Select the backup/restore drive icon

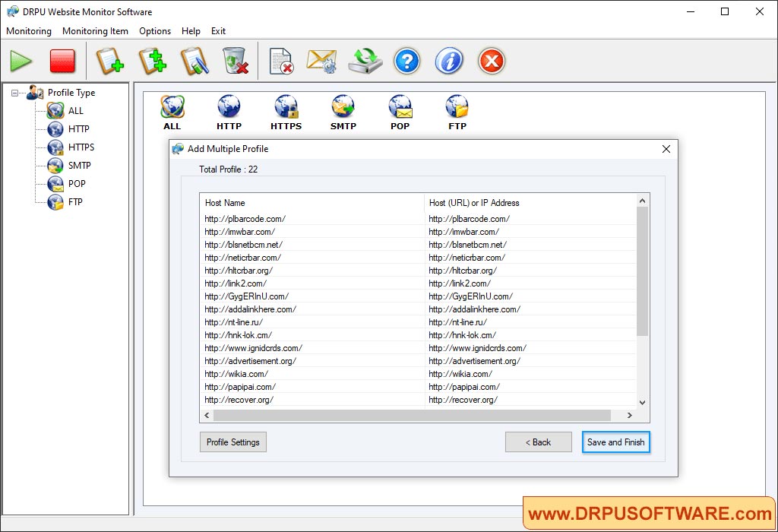[x=365, y=61]
